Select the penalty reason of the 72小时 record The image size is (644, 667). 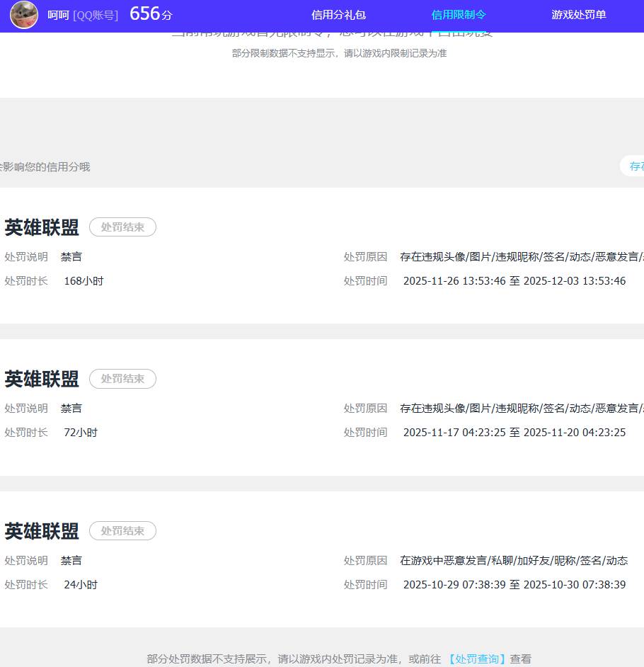click(x=522, y=409)
